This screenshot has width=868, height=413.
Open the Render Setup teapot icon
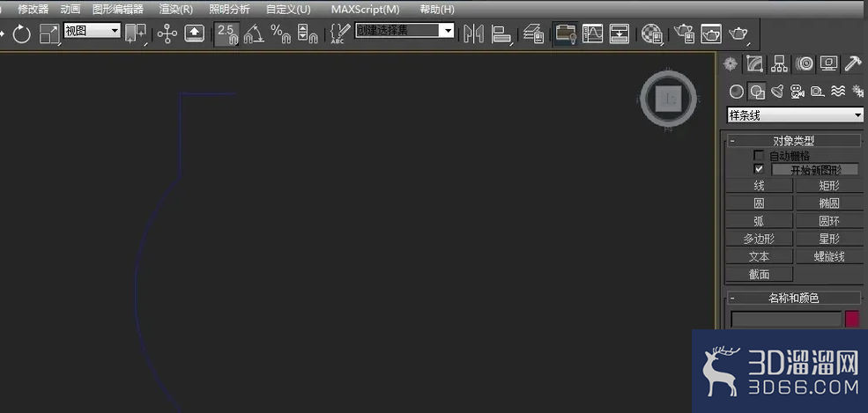click(x=685, y=33)
